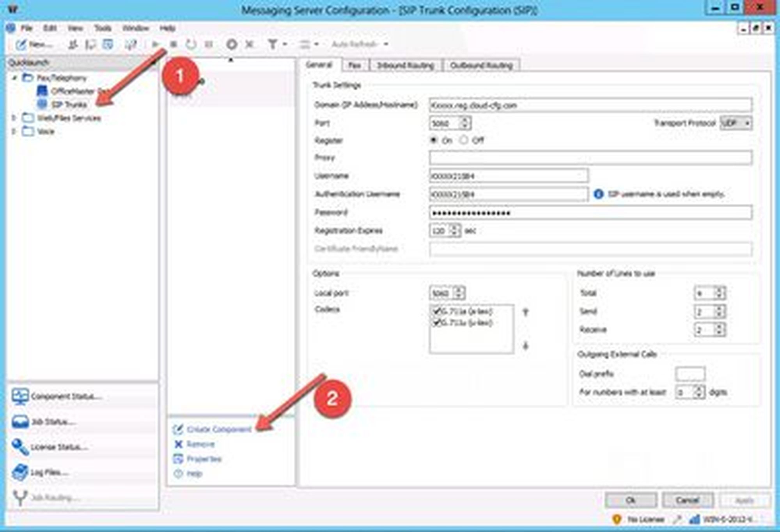This screenshot has width=780, height=532.
Task: Click the Start (play) toolbar icon
Action: point(155,44)
